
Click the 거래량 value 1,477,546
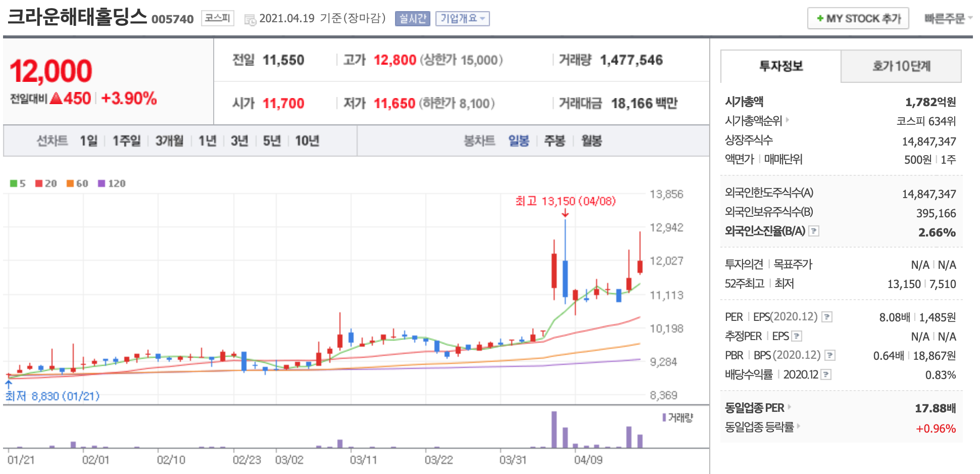(631, 60)
